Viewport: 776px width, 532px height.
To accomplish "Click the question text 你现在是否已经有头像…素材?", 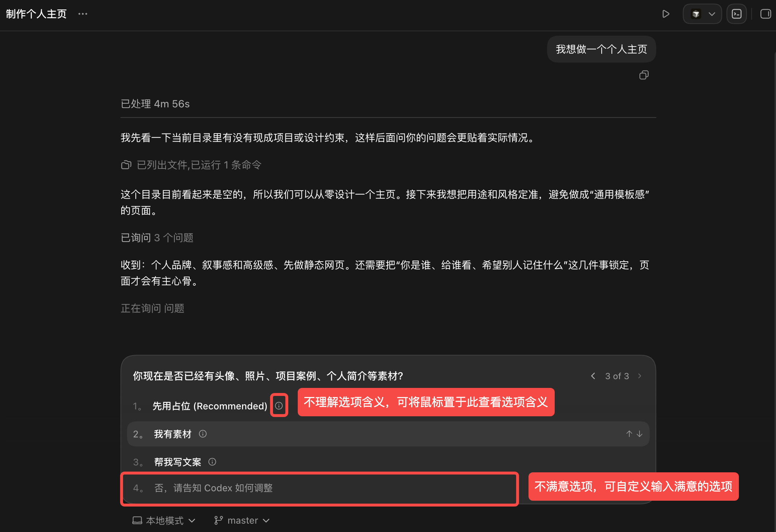I will [268, 376].
